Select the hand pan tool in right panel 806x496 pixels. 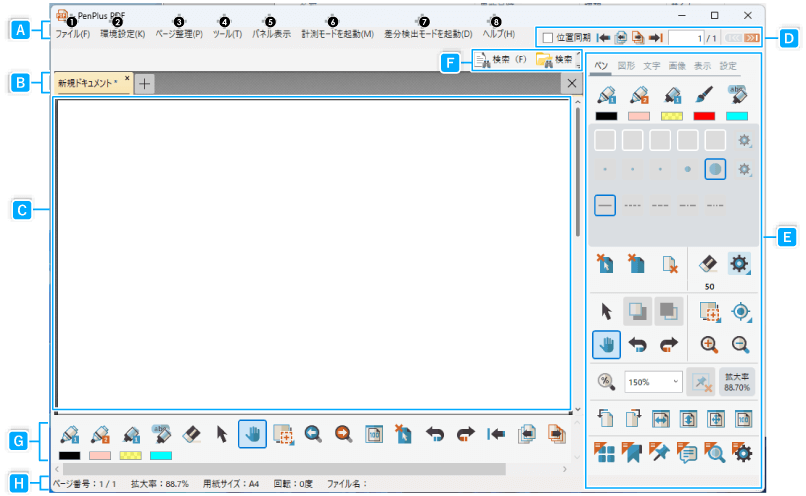(606, 345)
